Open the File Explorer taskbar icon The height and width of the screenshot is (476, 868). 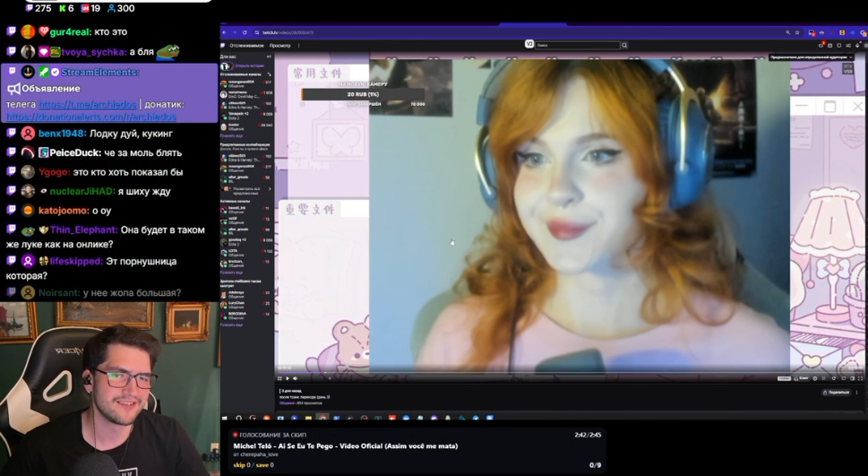308,418
